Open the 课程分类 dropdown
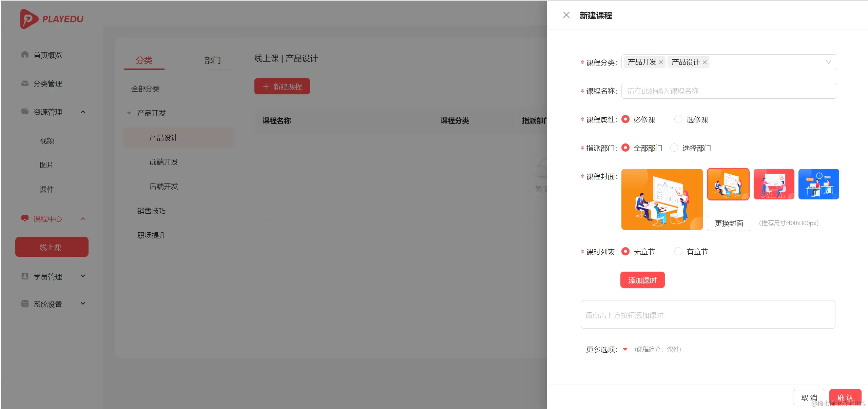The height and width of the screenshot is (409, 868). coord(829,62)
